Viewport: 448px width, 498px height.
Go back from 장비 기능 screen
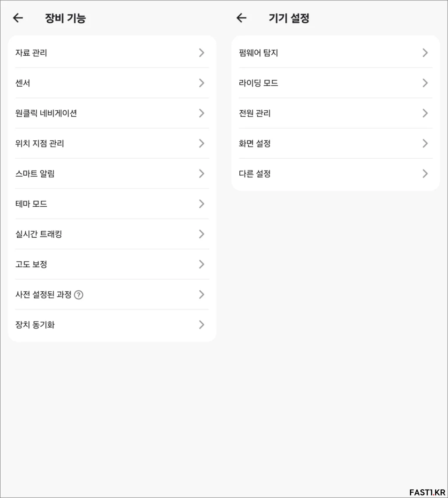point(18,18)
